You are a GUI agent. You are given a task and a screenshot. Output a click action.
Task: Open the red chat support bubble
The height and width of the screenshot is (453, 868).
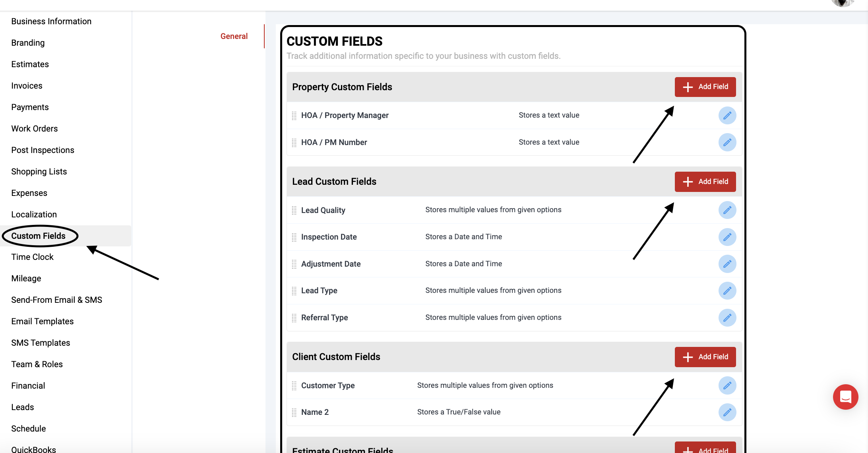pos(845,397)
